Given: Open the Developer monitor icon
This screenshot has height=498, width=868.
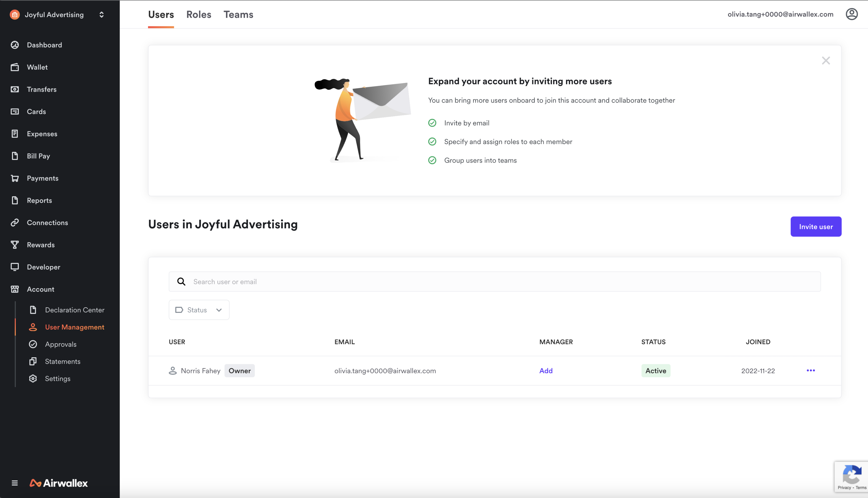Looking at the screenshot, I should coord(15,267).
